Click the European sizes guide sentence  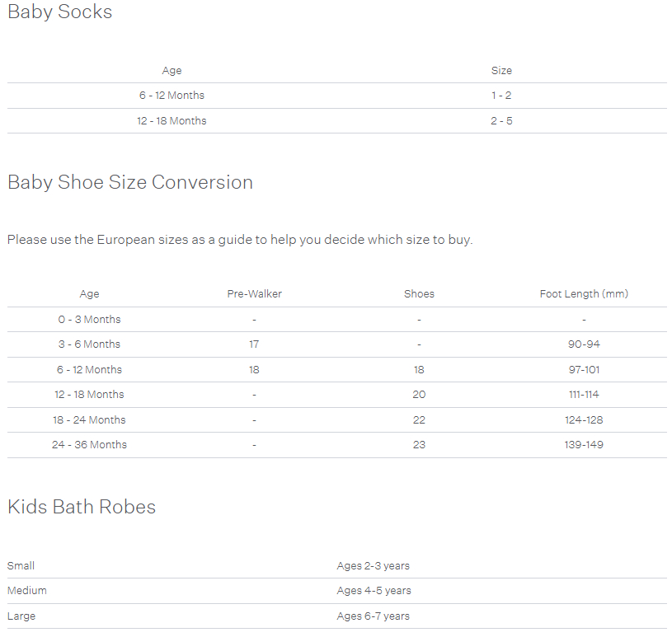click(240, 240)
